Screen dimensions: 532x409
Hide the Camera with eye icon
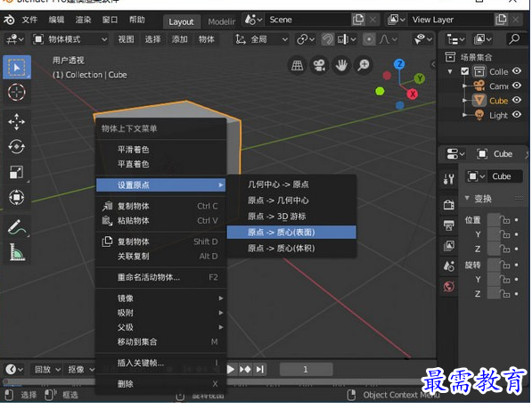(x=516, y=86)
